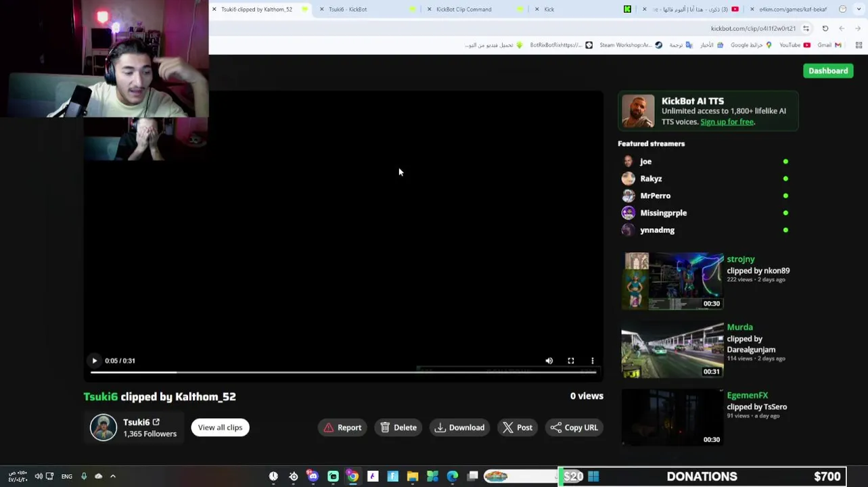Viewport: 868px width, 487px height.
Task: Copy the clip URL
Action: tap(574, 427)
